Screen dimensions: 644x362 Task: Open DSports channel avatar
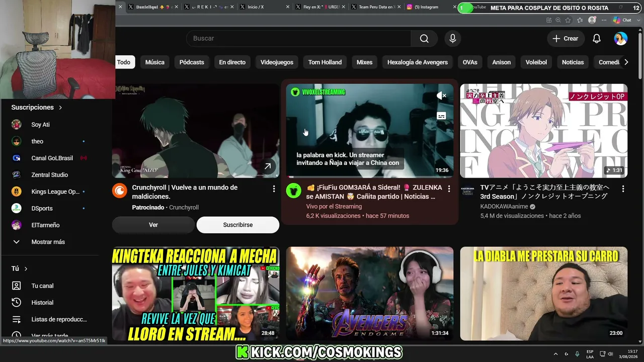coord(17,208)
